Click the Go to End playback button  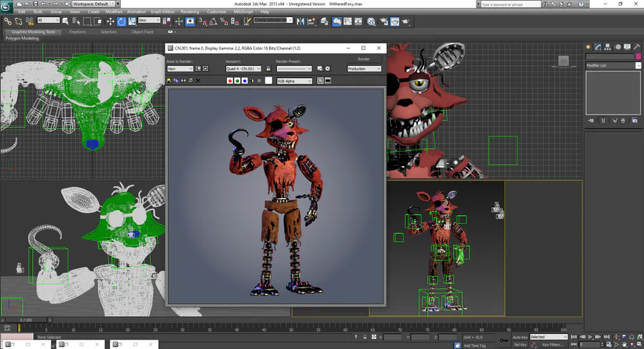click(606, 337)
